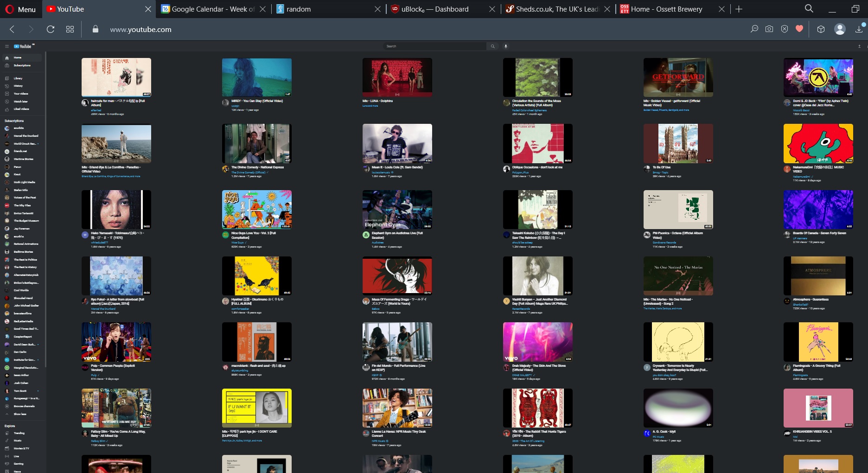868x473 pixels.
Task: Open Liked videos in the sidebar
Action: [x=23, y=109]
